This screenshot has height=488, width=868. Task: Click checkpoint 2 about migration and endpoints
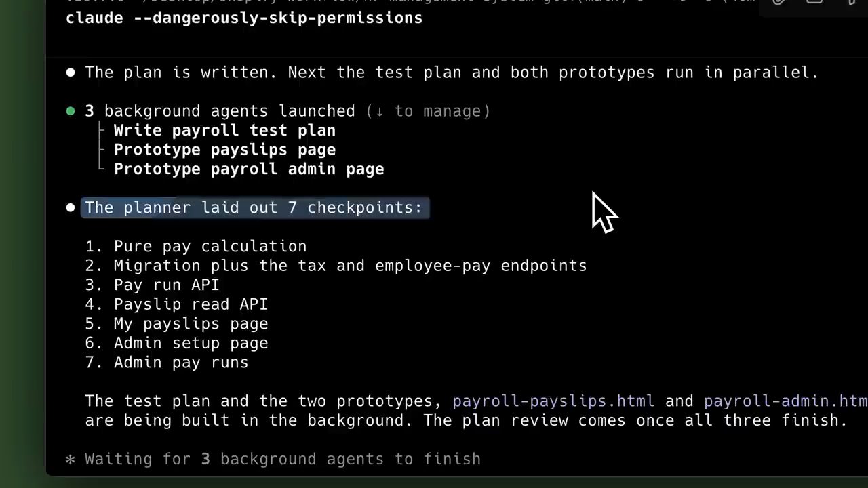(x=336, y=266)
